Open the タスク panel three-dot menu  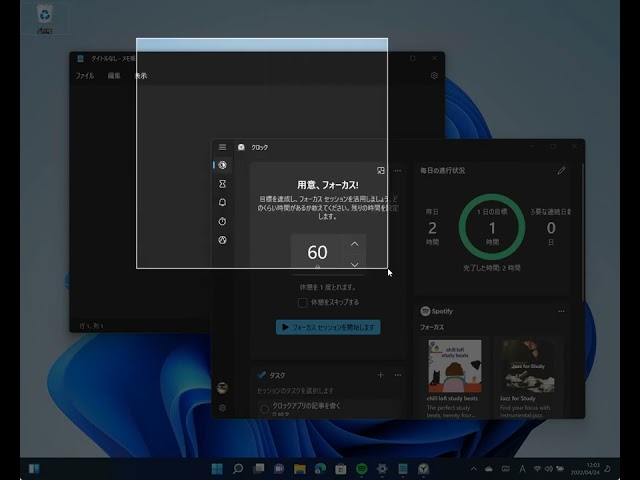[397, 375]
